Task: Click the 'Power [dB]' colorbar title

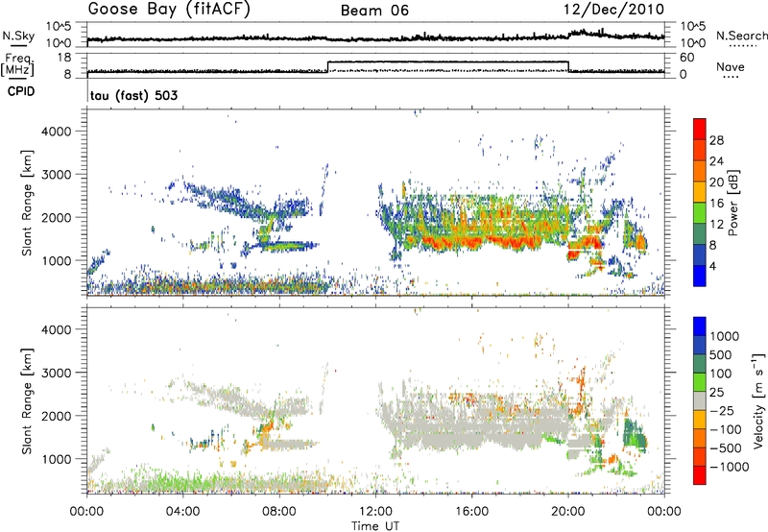Action: pos(733,203)
